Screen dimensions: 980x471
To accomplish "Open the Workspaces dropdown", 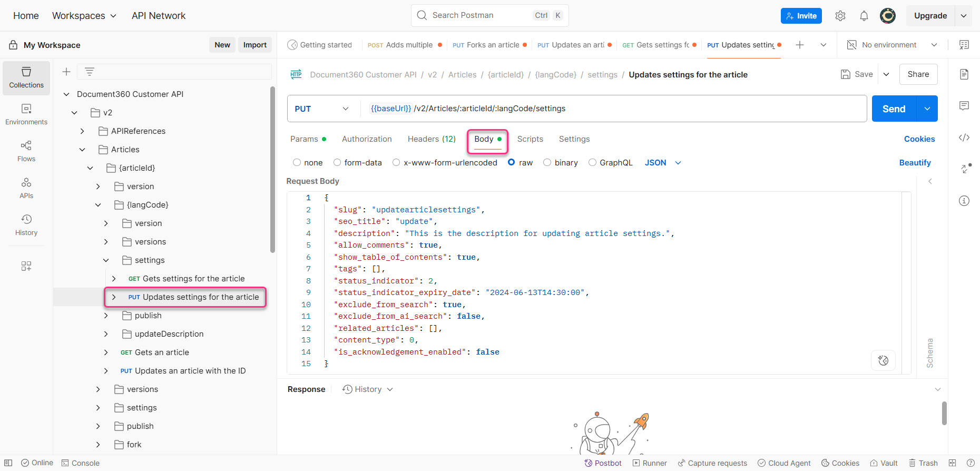I will point(84,16).
